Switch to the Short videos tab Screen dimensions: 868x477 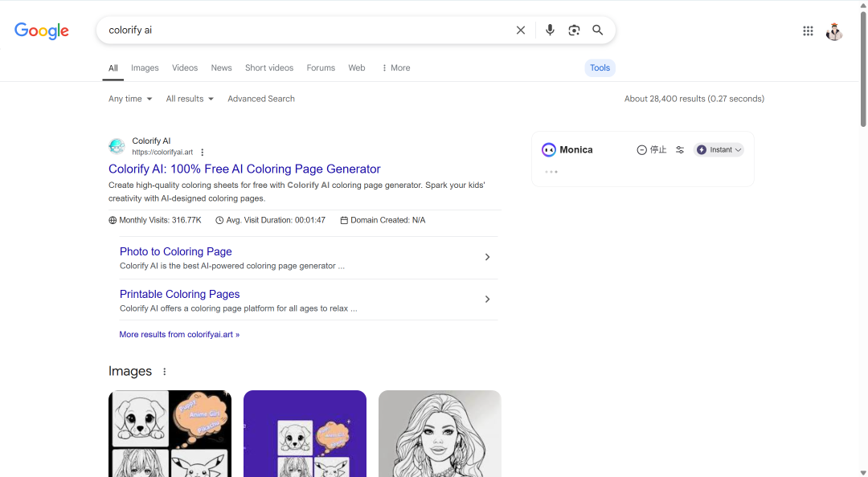[x=269, y=67]
